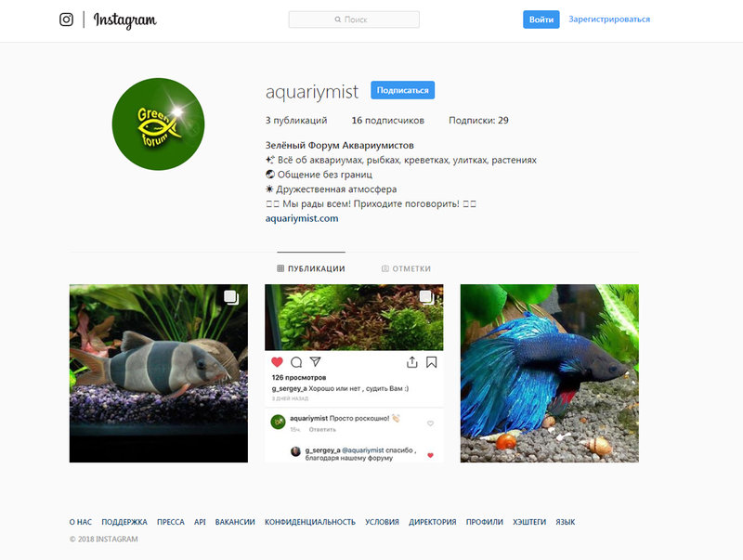The image size is (743, 560).
Task: Focus the Поиск search field
Action: [354, 20]
